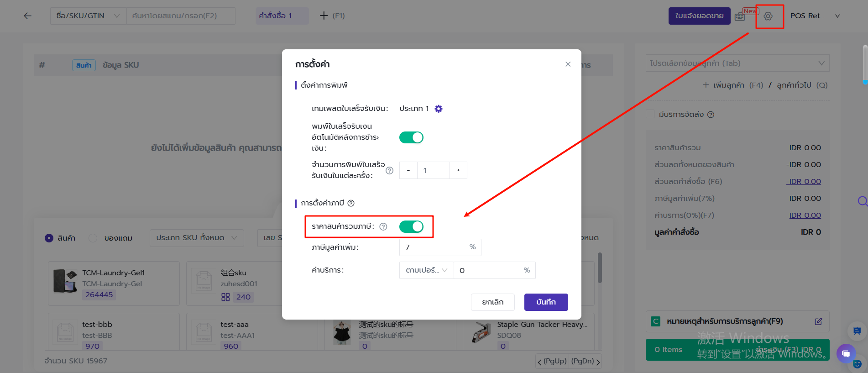Go back with the left arrow icon
The image size is (868, 373).
coord(28,16)
